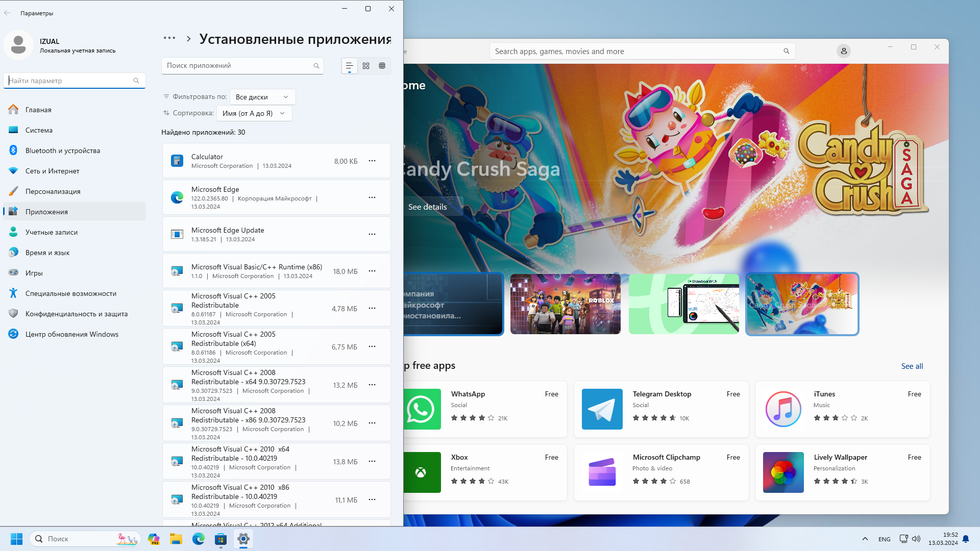Open the Все диски filter dropdown
The width and height of the screenshot is (980, 551).
[x=262, y=97]
